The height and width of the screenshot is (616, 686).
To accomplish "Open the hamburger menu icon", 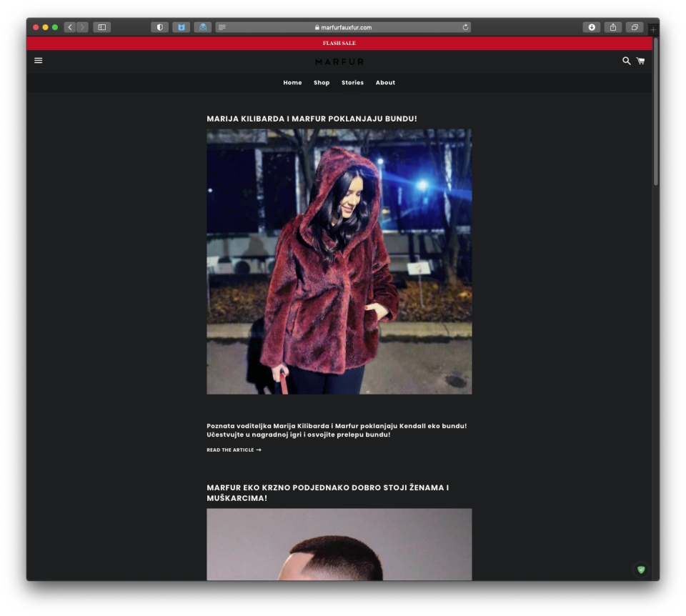I will click(x=39, y=61).
